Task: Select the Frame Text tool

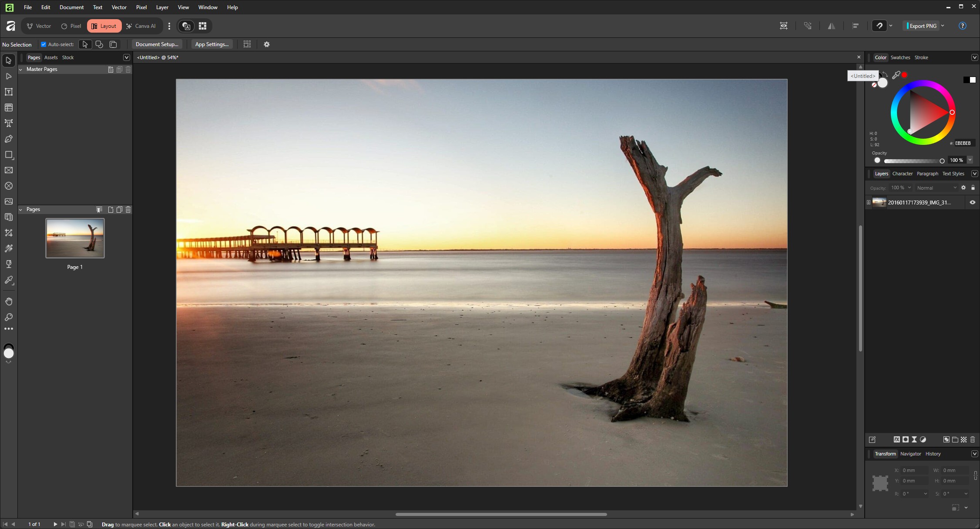Action: 9,92
